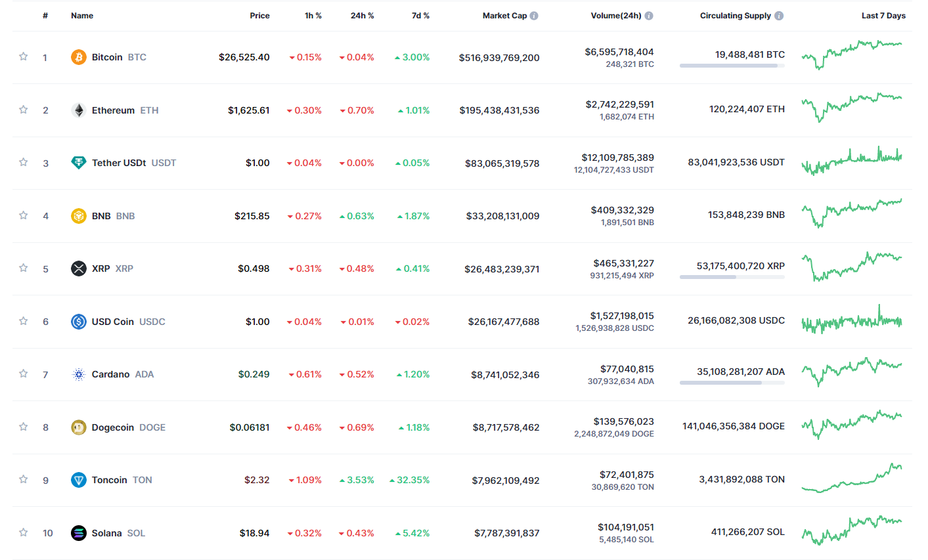Click Dogecoin price $0.06181
The height and width of the screenshot is (560, 928).
[x=250, y=427]
